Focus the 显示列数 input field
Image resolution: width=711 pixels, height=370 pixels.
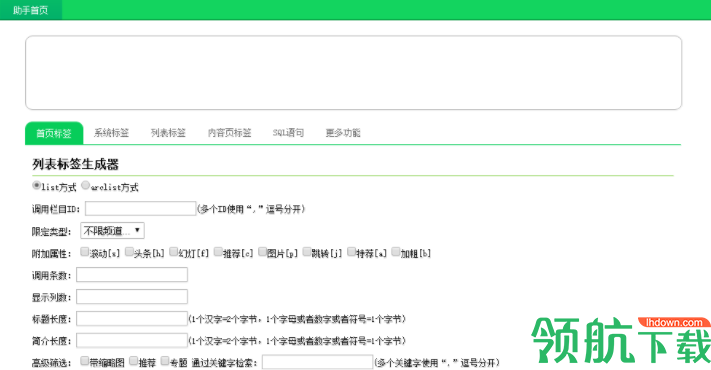pyautogui.click(x=132, y=297)
